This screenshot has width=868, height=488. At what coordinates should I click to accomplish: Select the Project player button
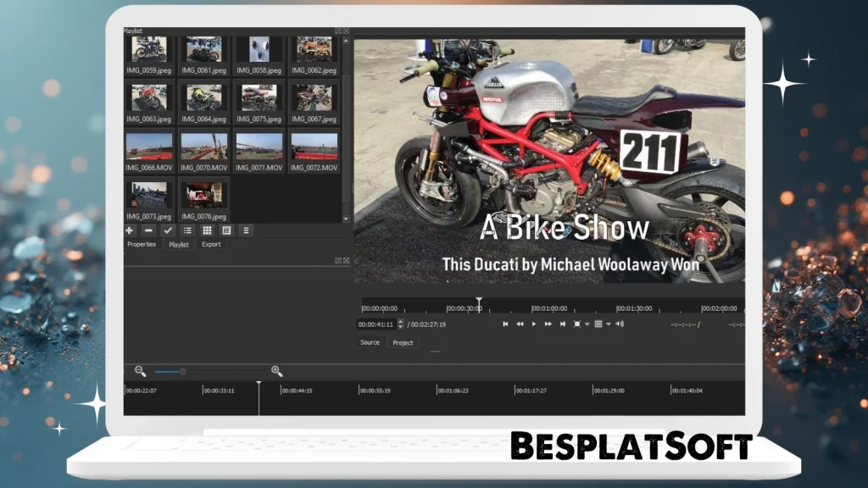pyautogui.click(x=403, y=342)
